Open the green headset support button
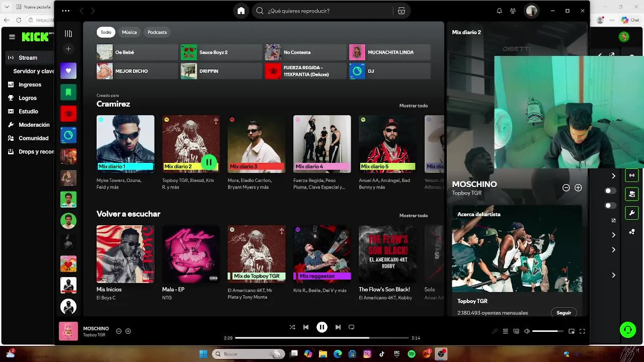Image resolution: width=644 pixels, height=362 pixels. point(627,330)
